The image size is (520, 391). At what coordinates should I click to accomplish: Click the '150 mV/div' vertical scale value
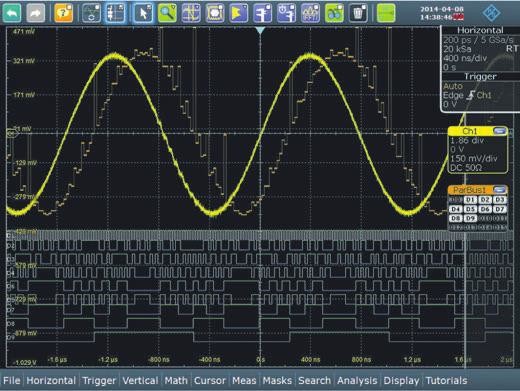coord(474,158)
